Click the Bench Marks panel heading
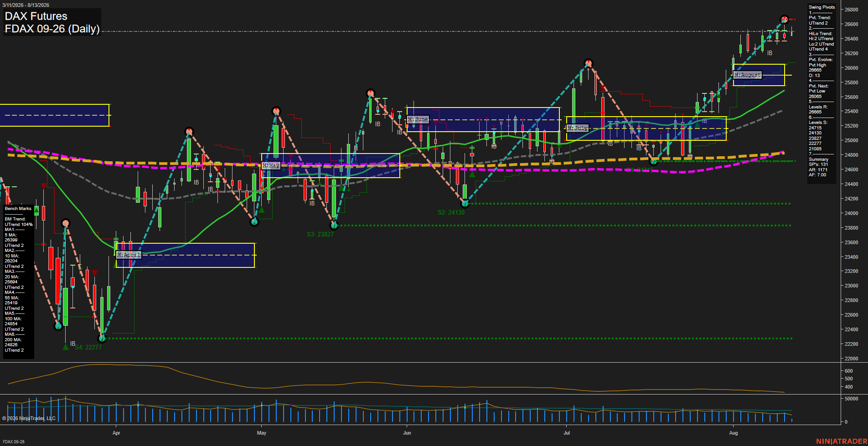868x446 pixels. point(18,209)
